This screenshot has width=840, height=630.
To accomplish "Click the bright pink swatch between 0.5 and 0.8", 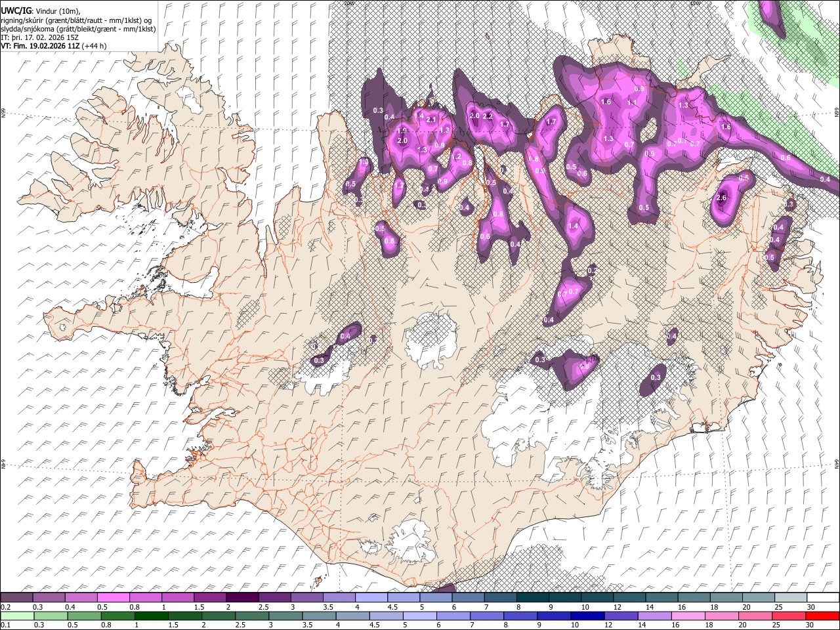I will [113, 598].
